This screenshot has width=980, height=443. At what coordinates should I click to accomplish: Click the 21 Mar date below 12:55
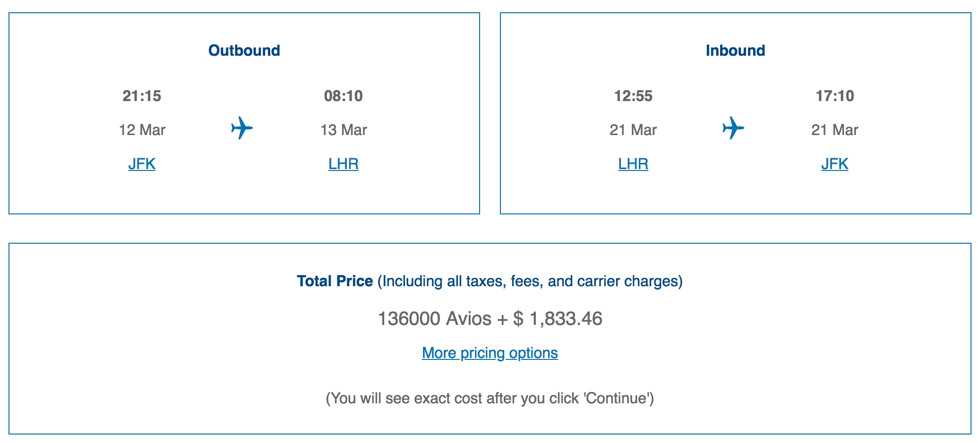click(633, 130)
